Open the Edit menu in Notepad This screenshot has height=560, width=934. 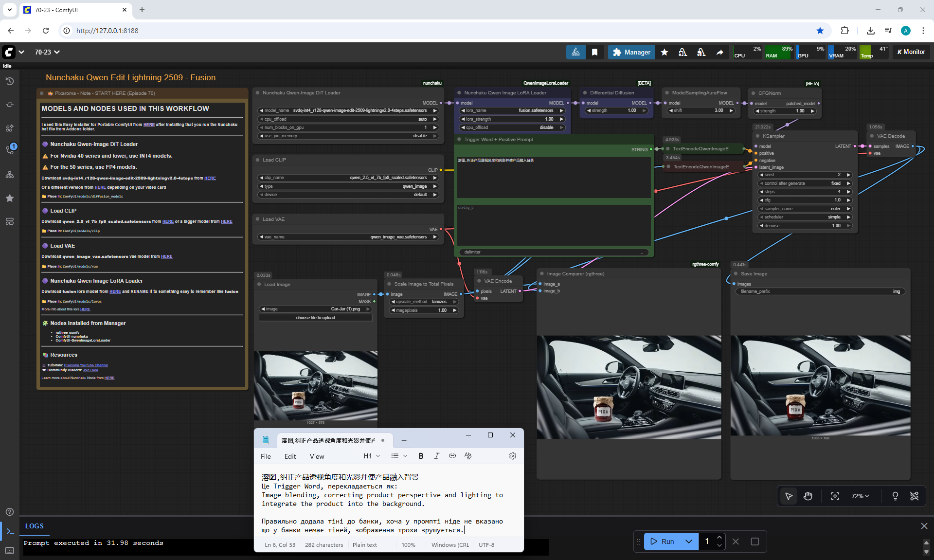point(290,456)
